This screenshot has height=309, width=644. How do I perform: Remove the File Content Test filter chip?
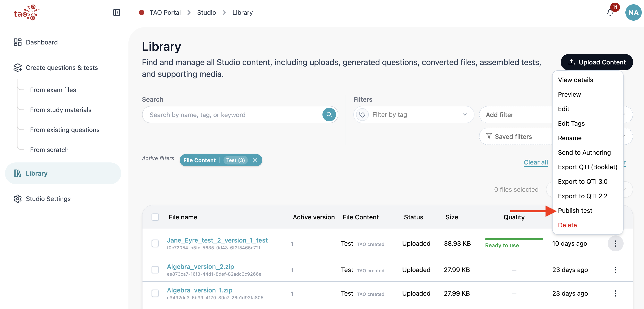(255, 160)
